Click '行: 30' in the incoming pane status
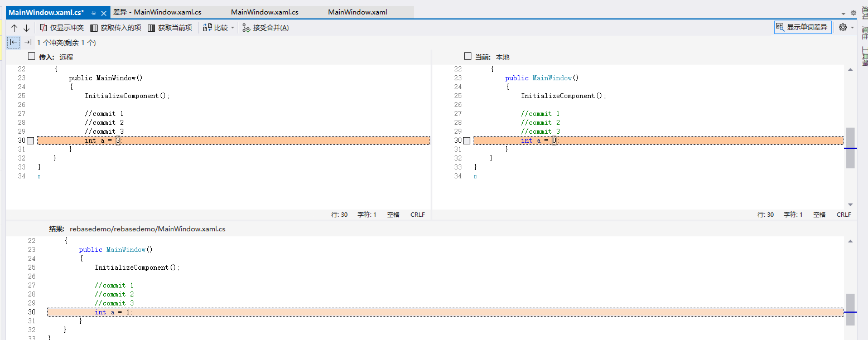The height and width of the screenshot is (340, 868). (x=339, y=215)
